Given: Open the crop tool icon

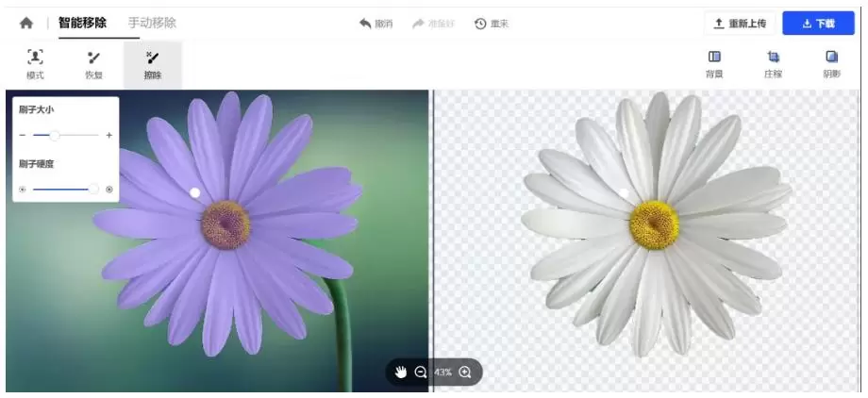Looking at the screenshot, I should coord(774,57).
